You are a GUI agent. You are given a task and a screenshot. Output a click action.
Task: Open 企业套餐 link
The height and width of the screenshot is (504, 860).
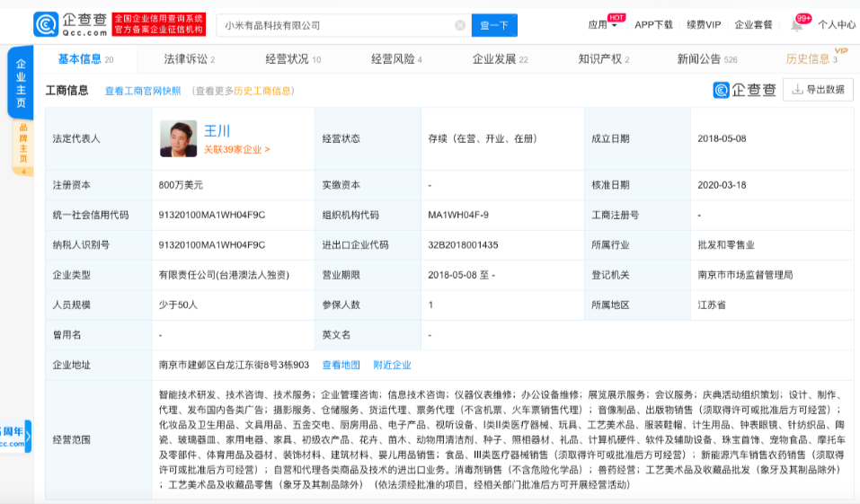pos(753,24)
